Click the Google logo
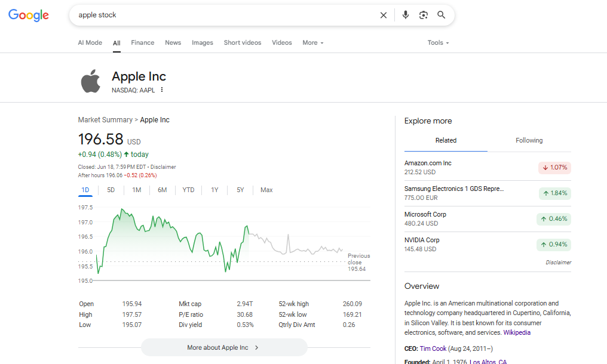Screen dimensions: 607x364 tap(29, 15)
